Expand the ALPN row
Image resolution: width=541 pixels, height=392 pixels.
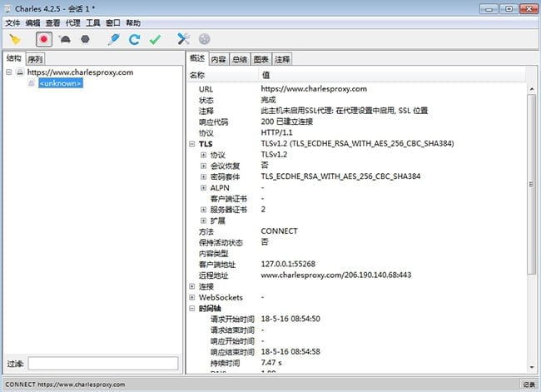(x=204, y=188)
